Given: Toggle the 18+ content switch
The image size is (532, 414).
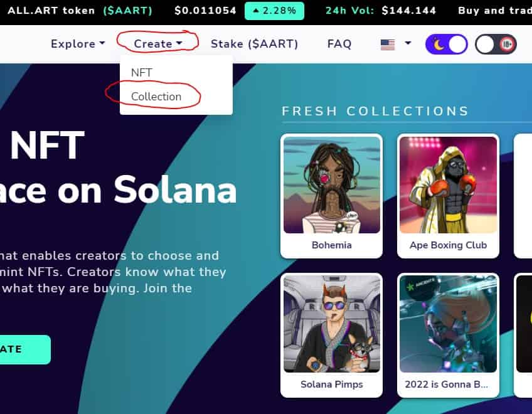Looking at the screenshot, I should [x=496, y=44].
